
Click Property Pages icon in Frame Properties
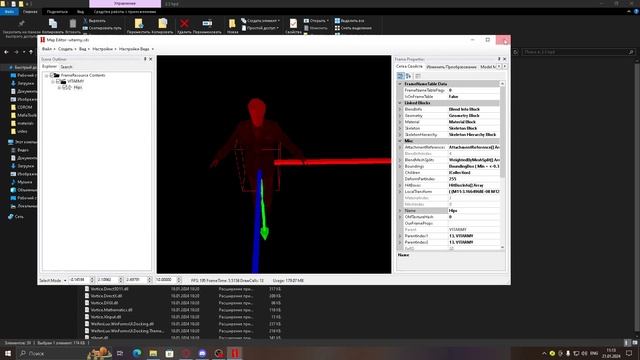418,76
